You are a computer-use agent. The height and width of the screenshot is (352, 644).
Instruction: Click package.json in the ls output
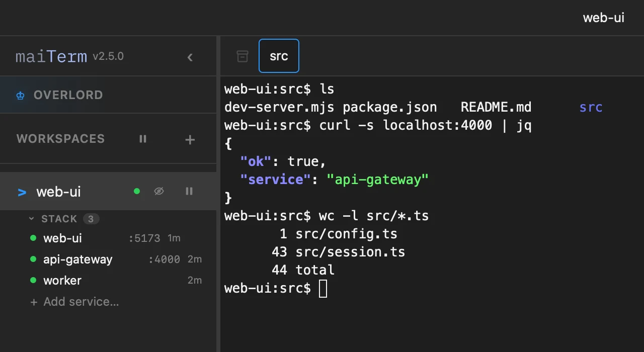[x=390, y=107]
